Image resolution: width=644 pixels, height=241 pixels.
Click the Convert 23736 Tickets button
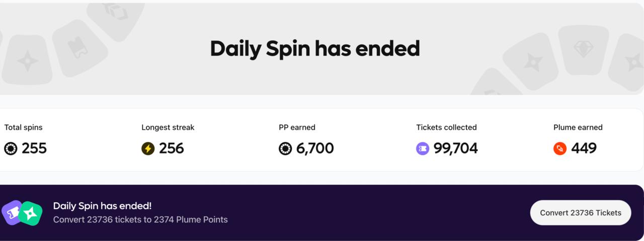pyautogui.click(x=581, y=213)
